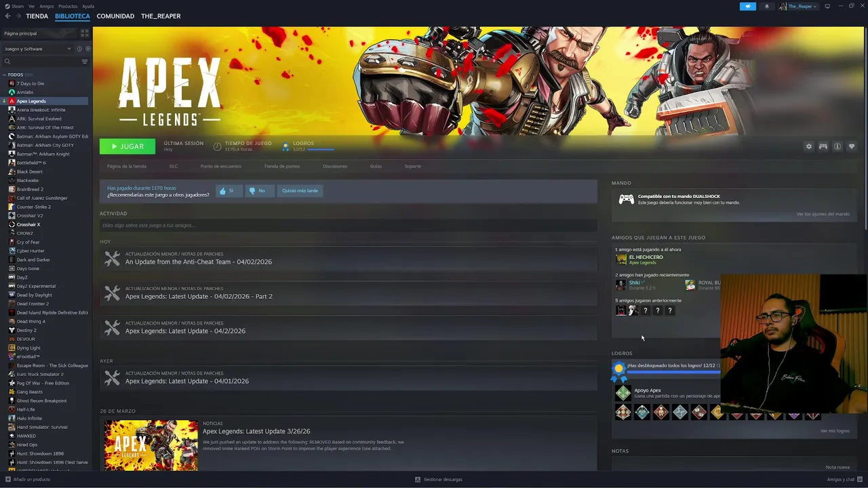The height and width of the screenshot is (488, 868).
Task: Click the Logros trophy icon in header
Action: point(285,146)
